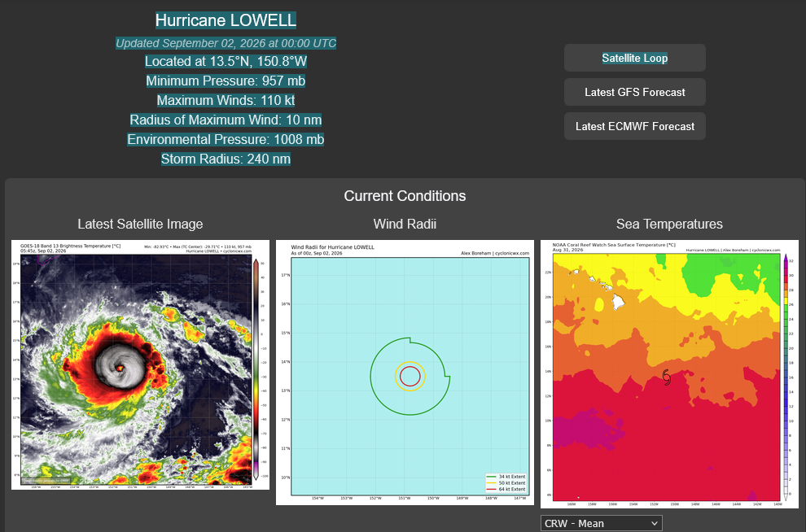The width and height of the screenshot is (806, 532).
Task: Open the latest satellite image thumbnail
Action: (x=140, y=364)
